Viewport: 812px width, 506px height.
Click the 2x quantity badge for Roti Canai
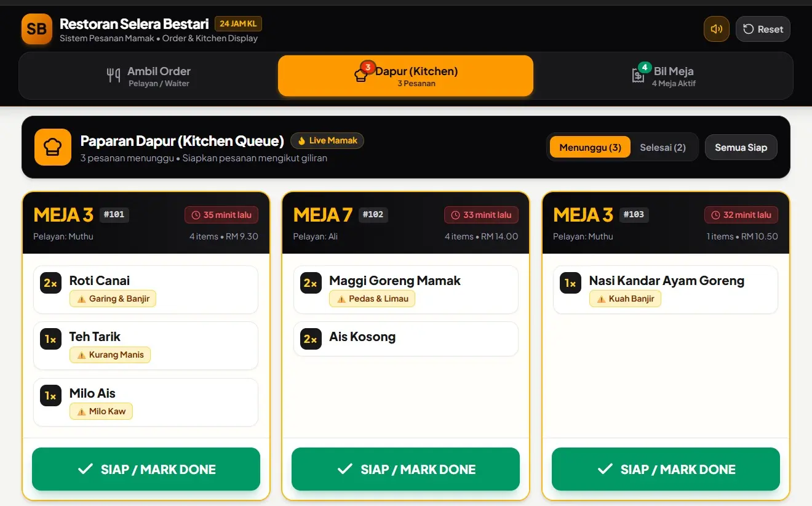(x=50, y=283)
